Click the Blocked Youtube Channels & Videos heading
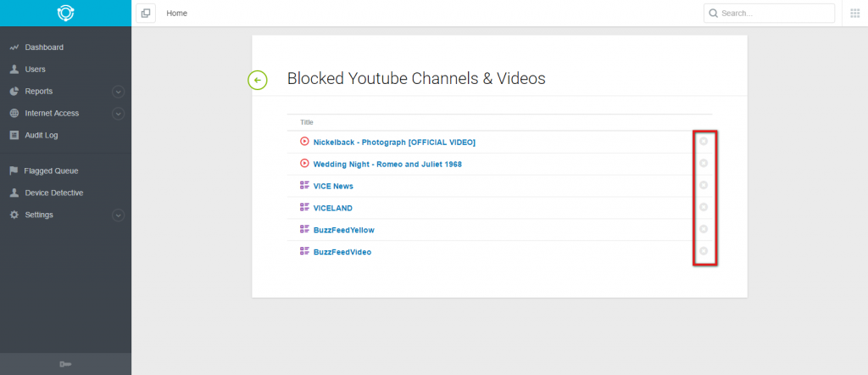This screenshot has height=375, width=868. click(x=416, y=79)
